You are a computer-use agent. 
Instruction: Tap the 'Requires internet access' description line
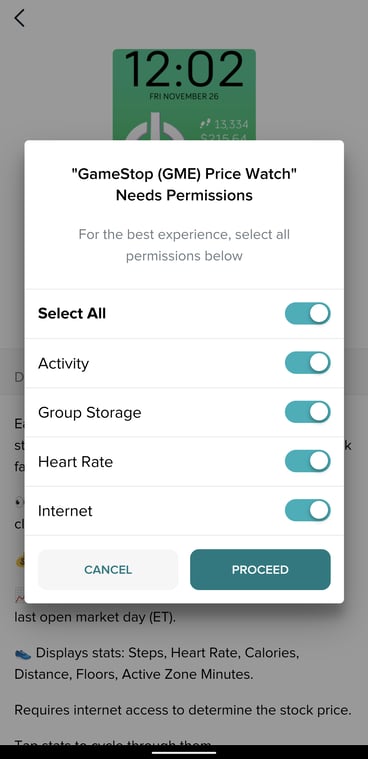click(x=182, y=710)
